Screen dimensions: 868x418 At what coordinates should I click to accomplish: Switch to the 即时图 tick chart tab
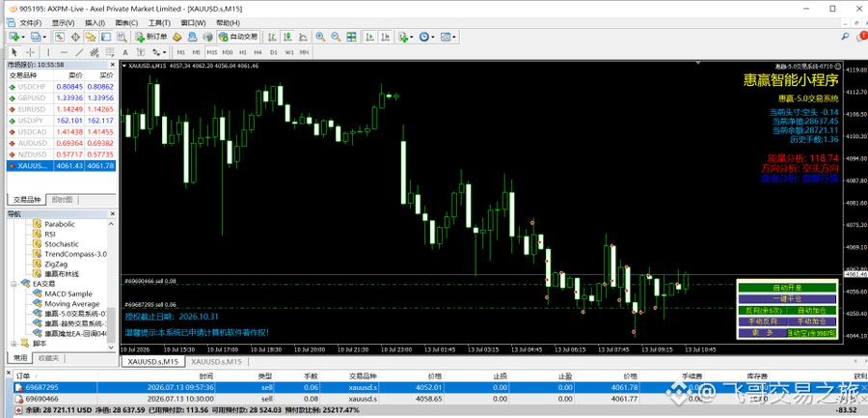62,200
